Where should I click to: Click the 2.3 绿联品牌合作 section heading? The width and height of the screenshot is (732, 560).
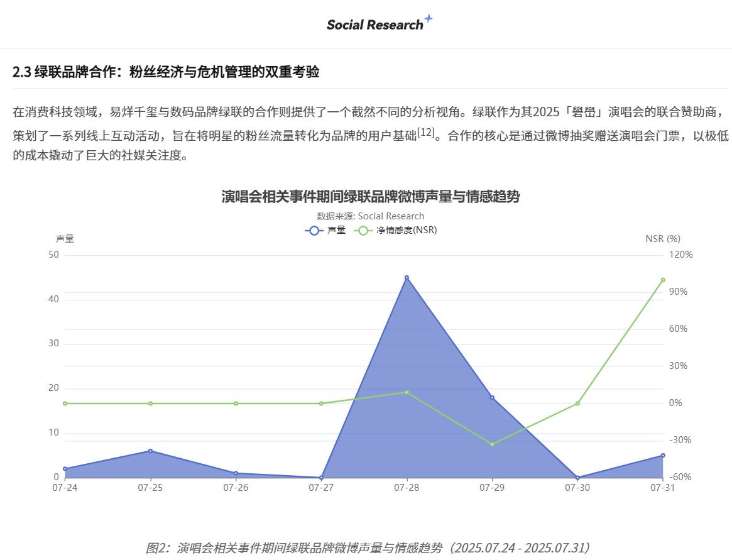pyautogui.click(x=166, y=72)
